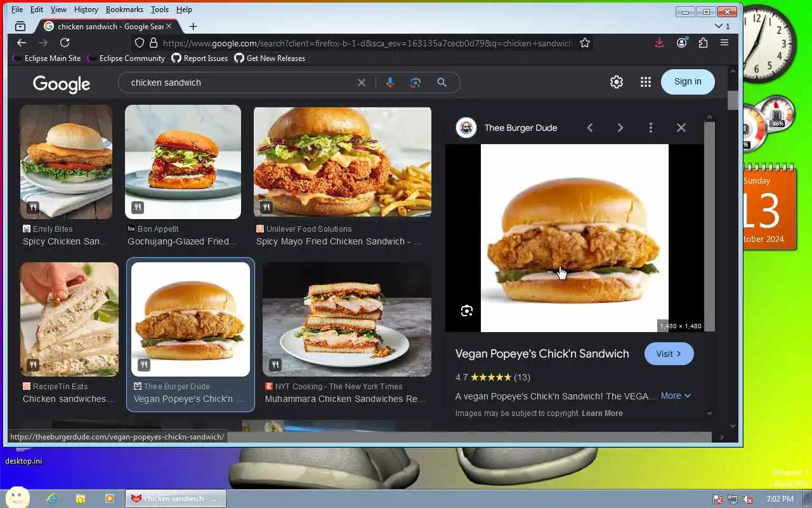812x508 pixels.
Task: Select NYT Cooking Muhammara sandwich thumbnail
Action: 347,319
